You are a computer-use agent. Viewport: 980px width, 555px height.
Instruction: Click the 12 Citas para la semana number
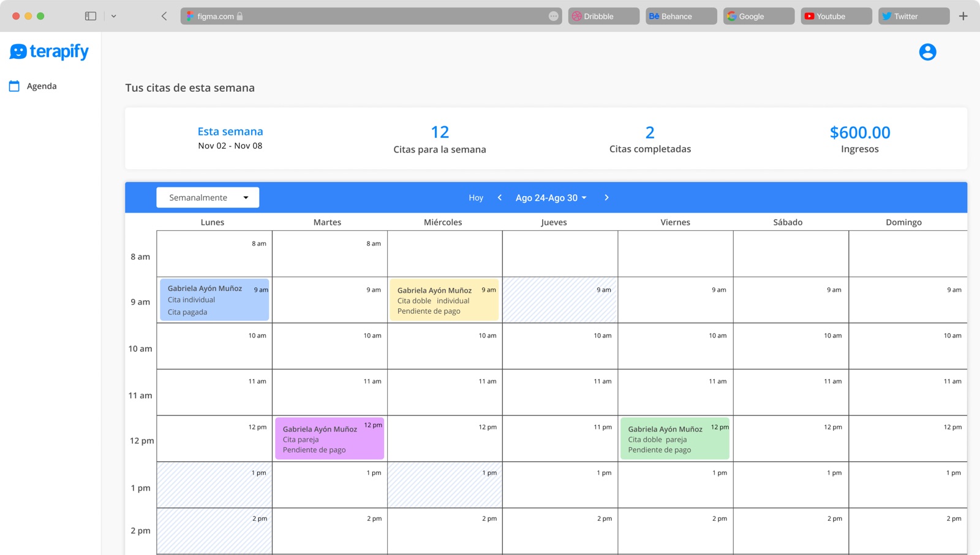coord(440,132)
